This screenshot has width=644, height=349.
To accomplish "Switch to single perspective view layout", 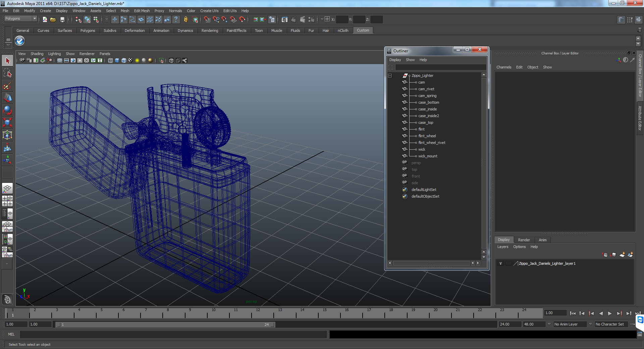I will click(7, 188).
